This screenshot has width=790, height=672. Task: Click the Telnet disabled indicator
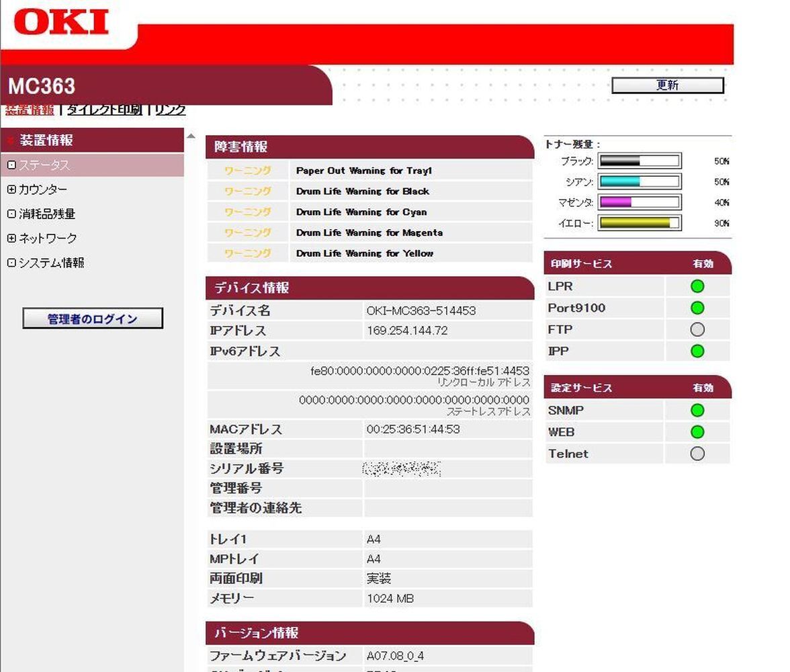pyautogui.click(x=697, y=454)
